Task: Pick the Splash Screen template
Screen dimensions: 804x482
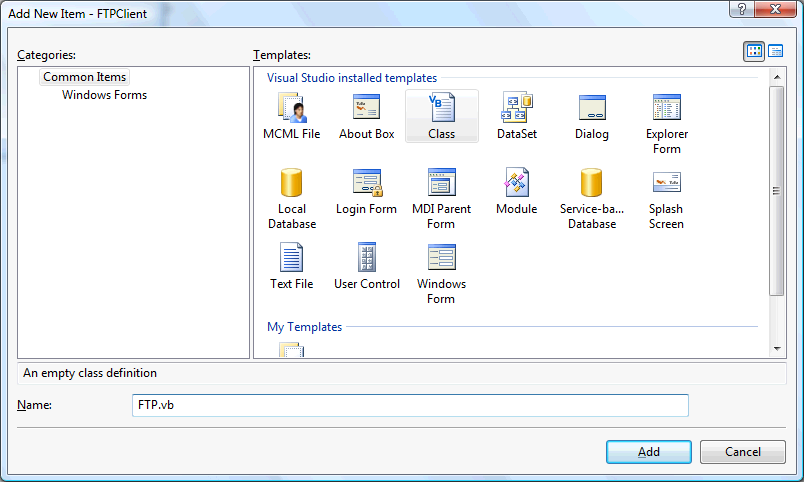Action: 667,199
